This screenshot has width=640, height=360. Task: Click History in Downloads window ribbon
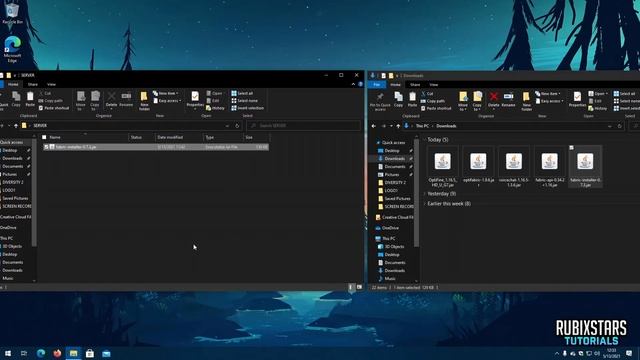pyautogui.click(x=598, y=109)
